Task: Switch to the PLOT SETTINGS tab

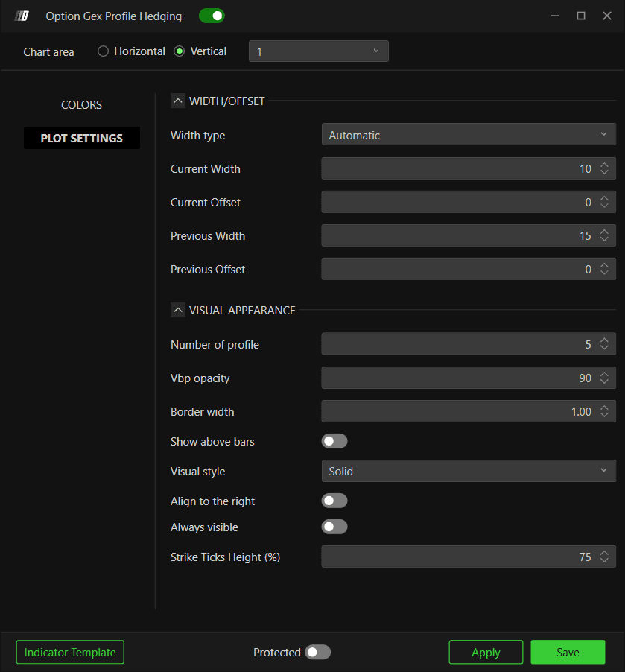Action: tap(81, 138)
